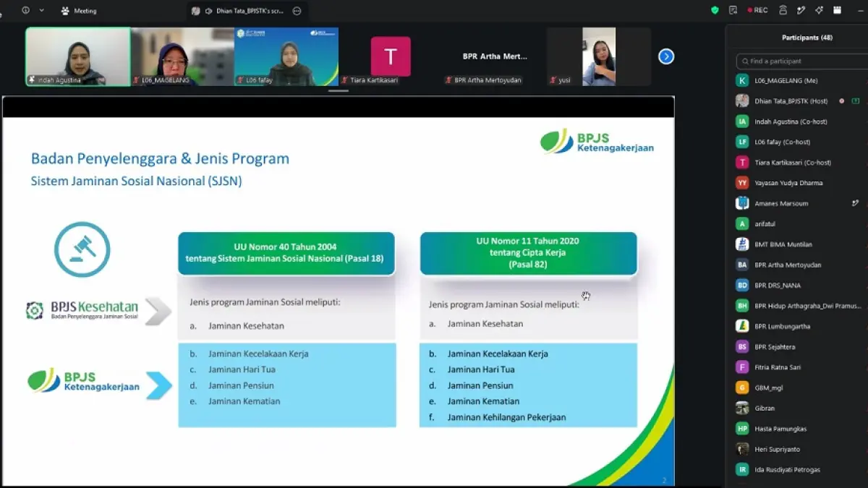Select Indah Agustina's video thumbnail

[x=78, y=56]
